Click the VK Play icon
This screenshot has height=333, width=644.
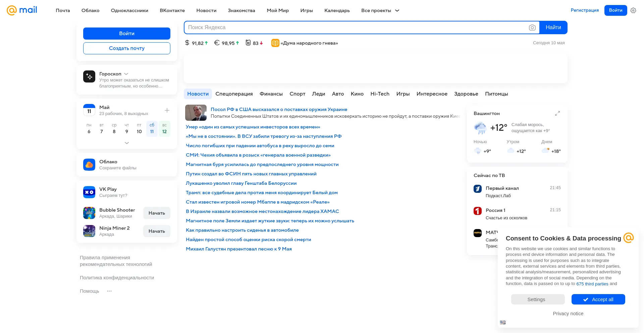coord(89,192)
